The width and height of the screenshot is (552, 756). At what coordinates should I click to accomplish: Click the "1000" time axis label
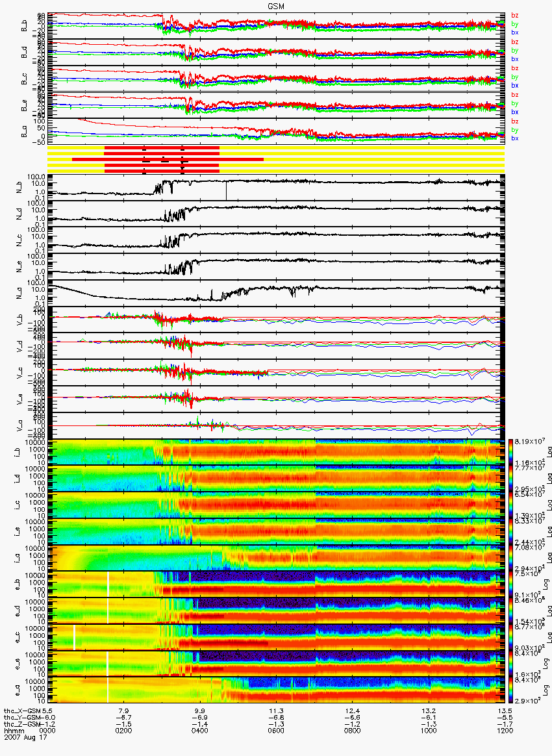[x=429, y=731]
